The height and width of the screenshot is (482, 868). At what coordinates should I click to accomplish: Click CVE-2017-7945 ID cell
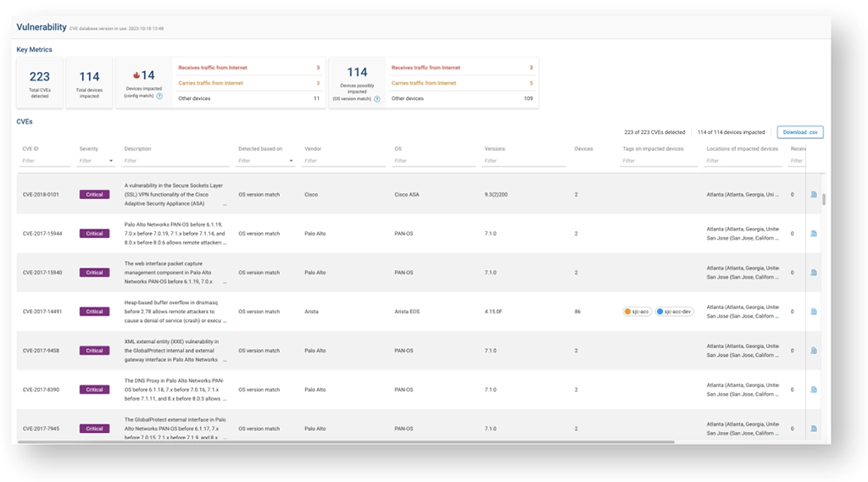(41, 429)
